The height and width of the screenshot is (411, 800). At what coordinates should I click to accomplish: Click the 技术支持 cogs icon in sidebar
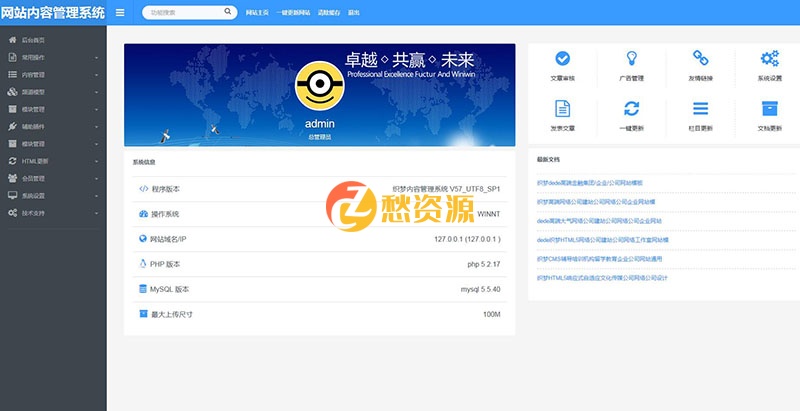(12, 213)
